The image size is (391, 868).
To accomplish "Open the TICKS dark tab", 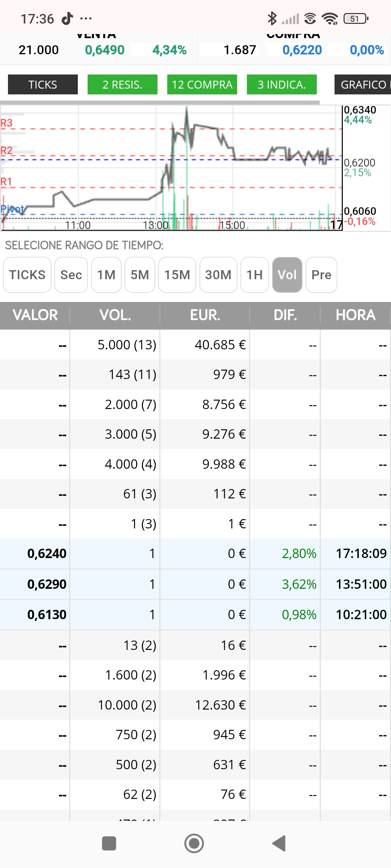I will 43,85.
